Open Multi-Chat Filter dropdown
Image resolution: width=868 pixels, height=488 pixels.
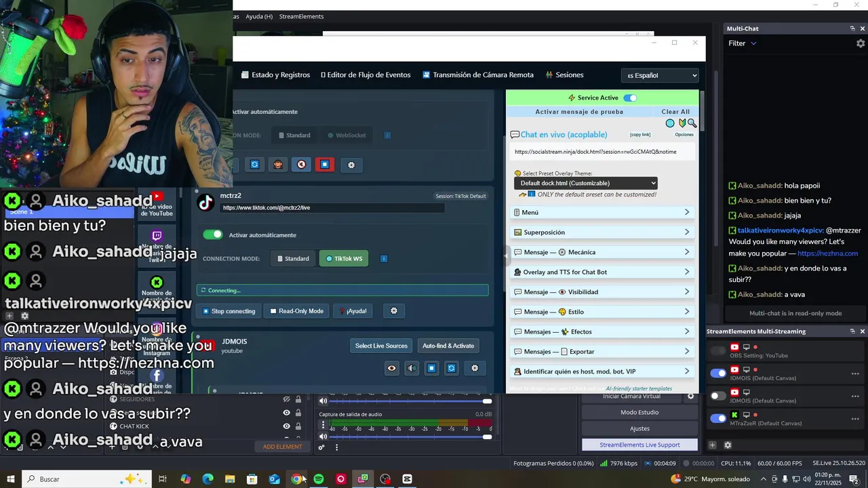tap(743, 43)
